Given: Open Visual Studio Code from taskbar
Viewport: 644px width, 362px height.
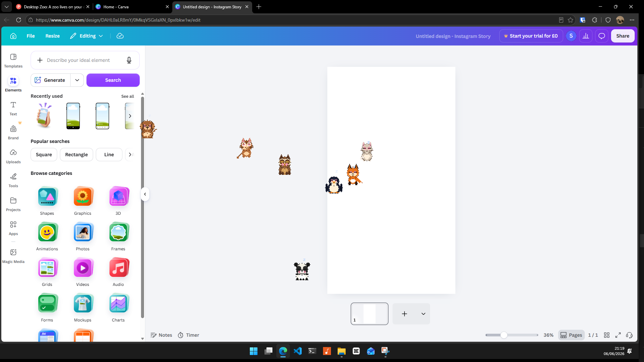Looking at the screenshot, I should [298, 351].
